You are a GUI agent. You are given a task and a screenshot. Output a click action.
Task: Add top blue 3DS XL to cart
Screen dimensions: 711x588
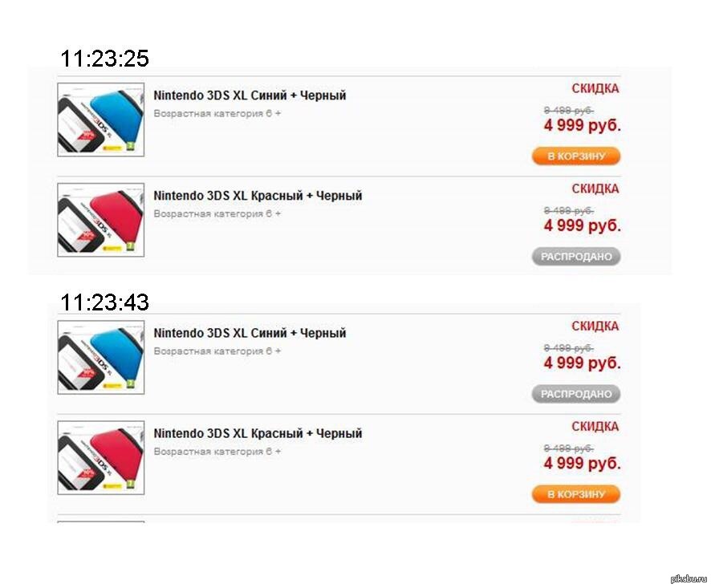pyautogui.click(x=576, y=156)
